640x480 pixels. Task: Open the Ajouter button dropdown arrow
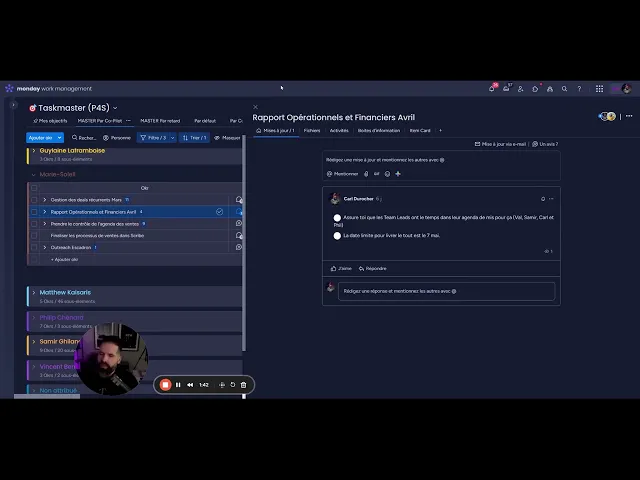coord(60,138)
